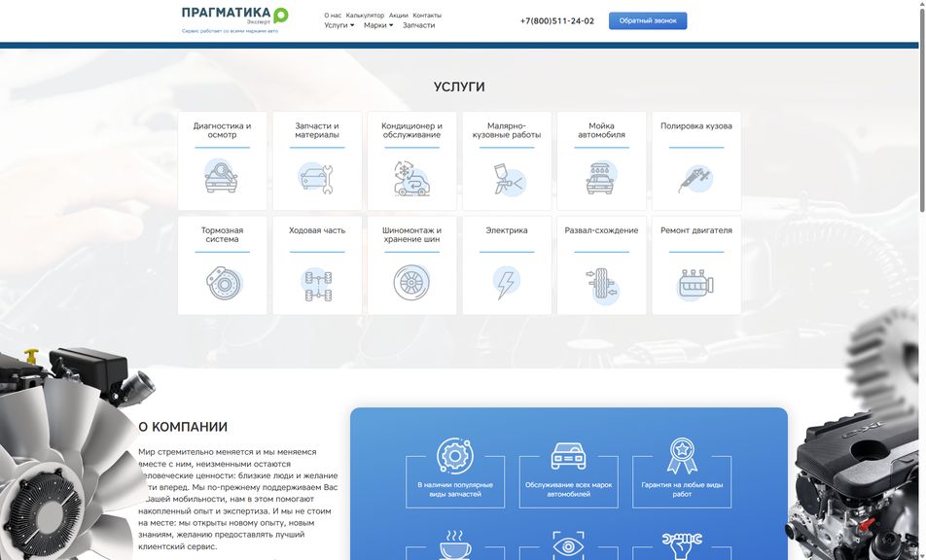
Task: Open the Шиномонтаж и хранение шин title
Action: [411, 234]
